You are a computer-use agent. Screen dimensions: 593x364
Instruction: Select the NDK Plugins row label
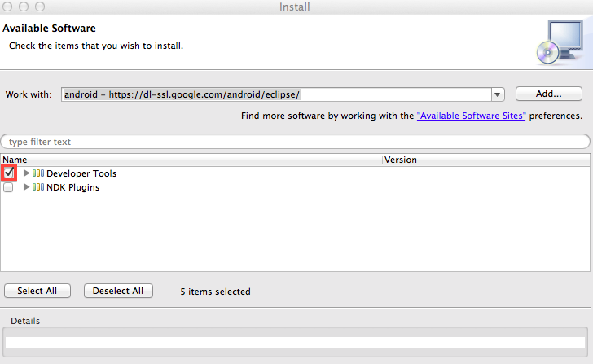(73, 187)
